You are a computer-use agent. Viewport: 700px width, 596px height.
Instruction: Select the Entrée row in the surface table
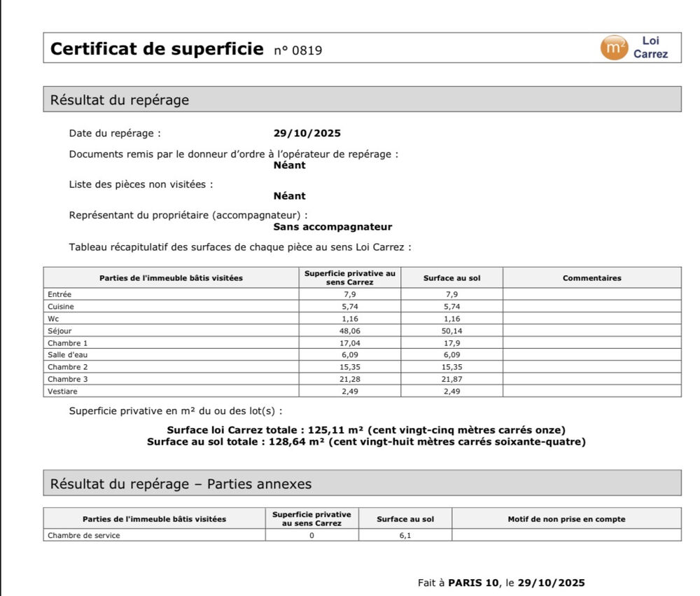[x=168, y=294]
